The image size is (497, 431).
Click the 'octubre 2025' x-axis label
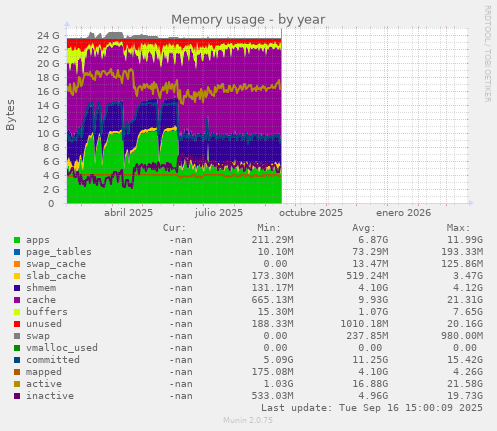311,213
